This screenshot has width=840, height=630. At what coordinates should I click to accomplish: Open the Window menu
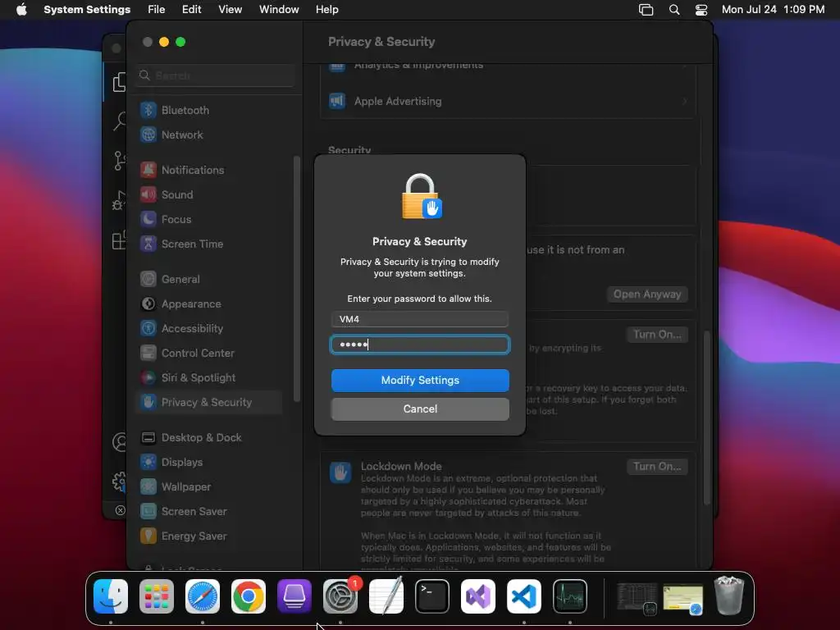point(279,10)
